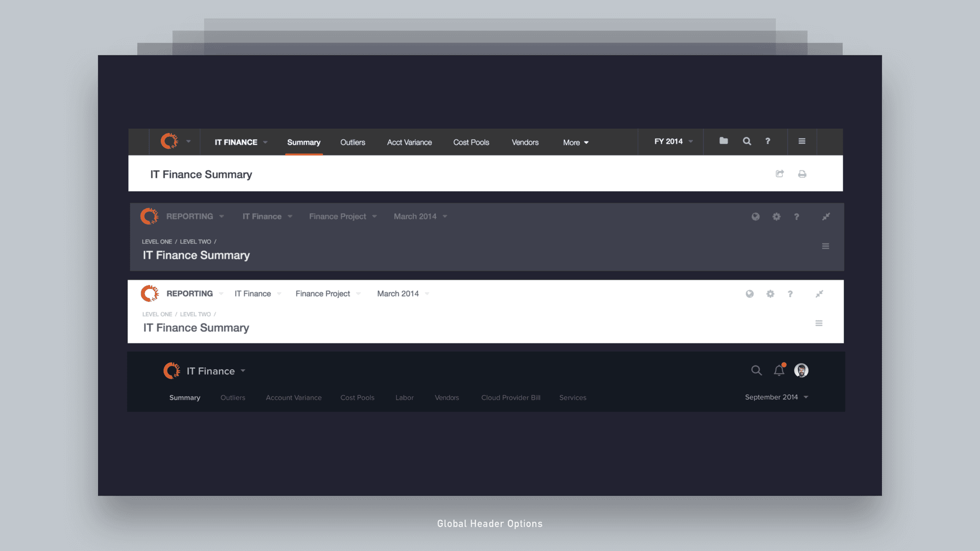Click the LEVEL TWO breadcrumb link
The width and height of the screenshot is (980, 551).
195,242
